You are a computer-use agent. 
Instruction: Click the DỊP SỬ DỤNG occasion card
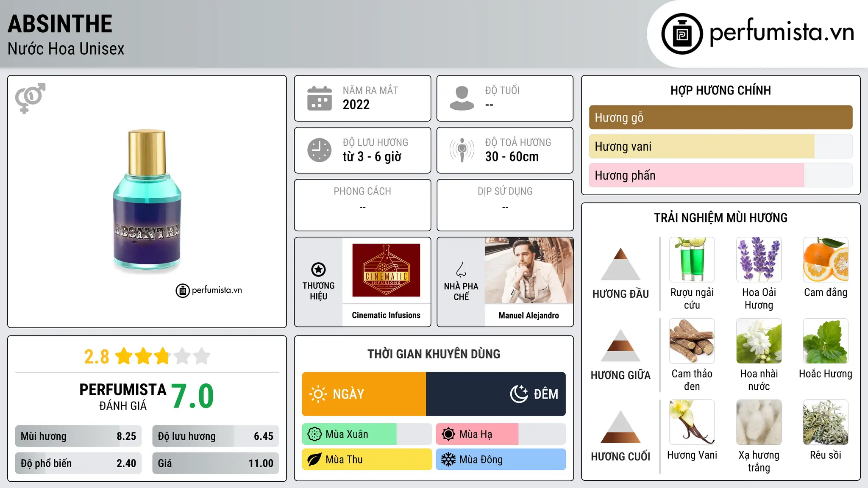[505, 205]
